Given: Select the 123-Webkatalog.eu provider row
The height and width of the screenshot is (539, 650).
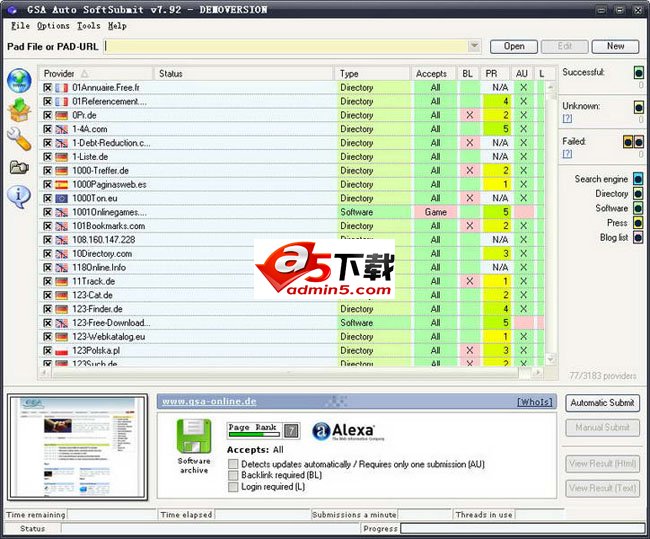Looking at the screenshot, I should coord(291,337).
